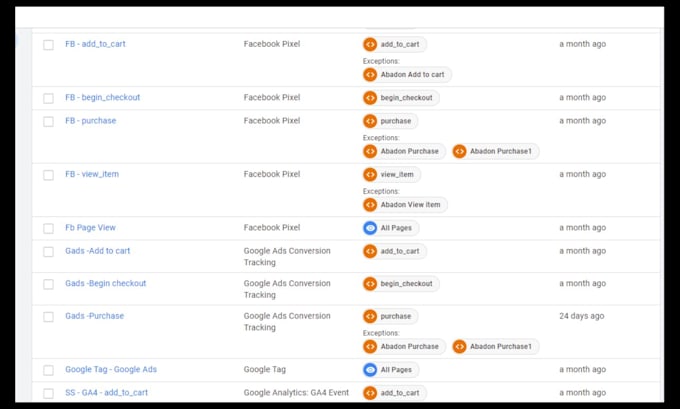680x409 pixels.
Task: Click Facebook Pixel type in FB - add_to_cart row
Action: [272, 44]
